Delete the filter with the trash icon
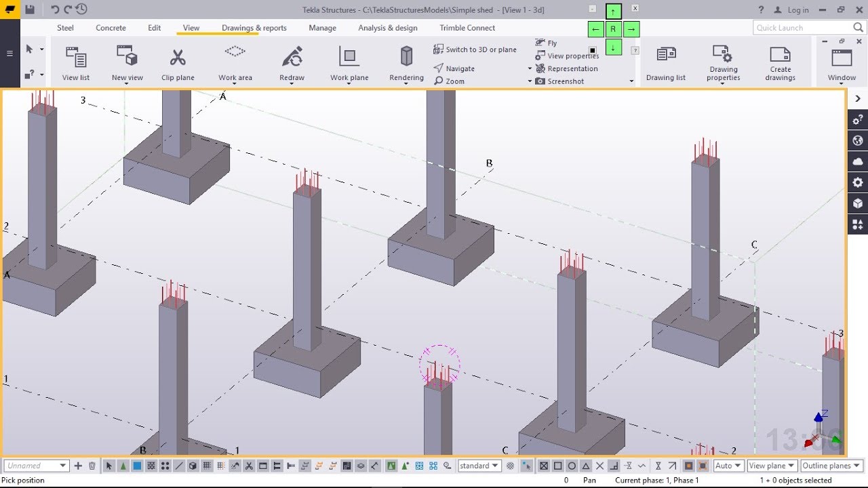868x488 pixels. click(x=92, y=466)
